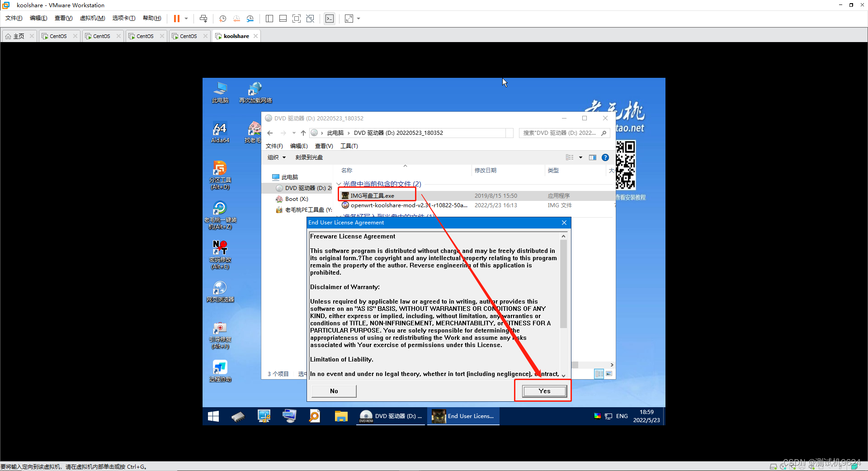Open Explorer's 工具(T) menu
The height and width of the screenshot is (471, 868).
pyautogui.click(x=349, y=146)
